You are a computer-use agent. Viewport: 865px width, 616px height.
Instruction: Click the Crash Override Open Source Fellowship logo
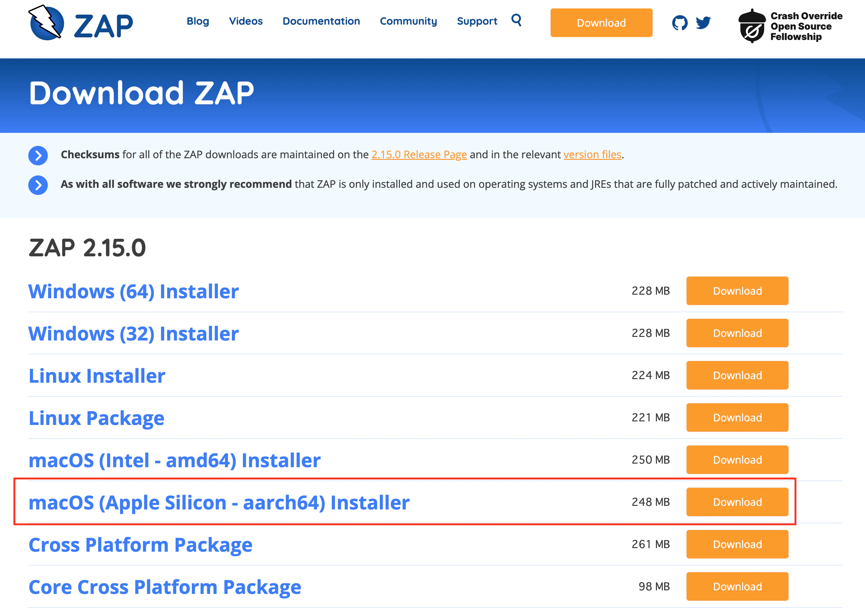790,26
